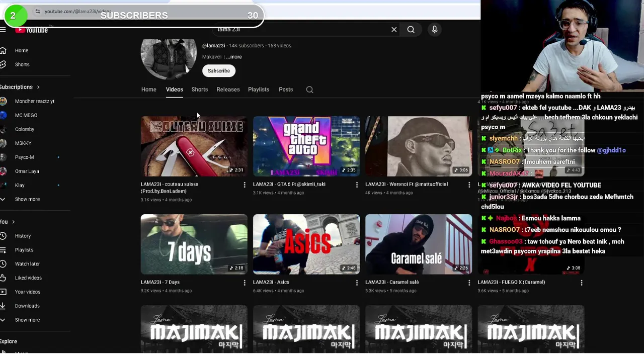Screen dimensions: 644x362
Task: Open options menu for couteau suisse video
Action: (245, 185)
